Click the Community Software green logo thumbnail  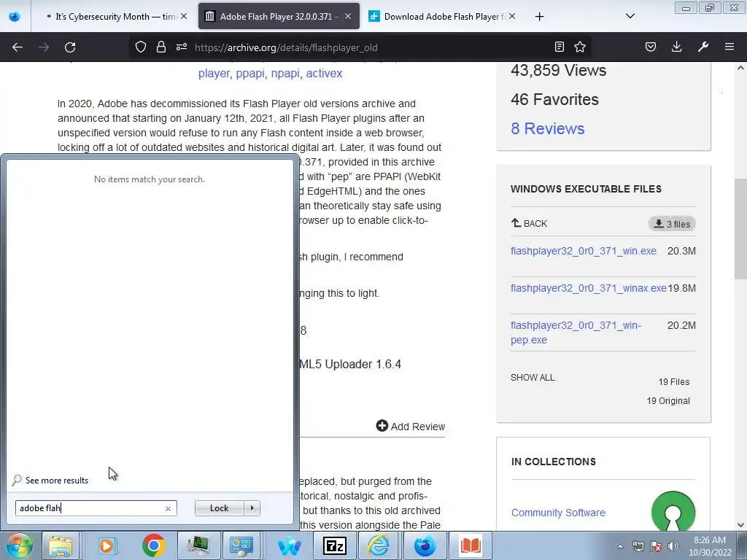point(673,512)
